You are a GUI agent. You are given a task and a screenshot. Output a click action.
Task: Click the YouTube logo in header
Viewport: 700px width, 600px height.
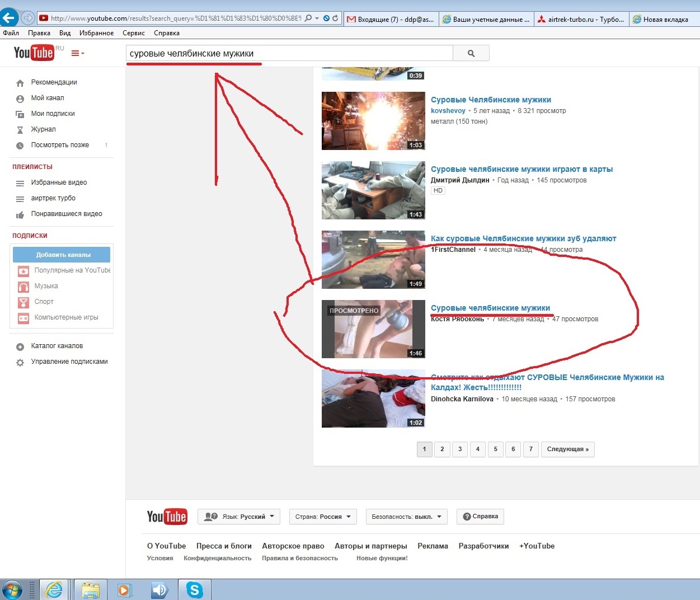[x=34, y=53]
